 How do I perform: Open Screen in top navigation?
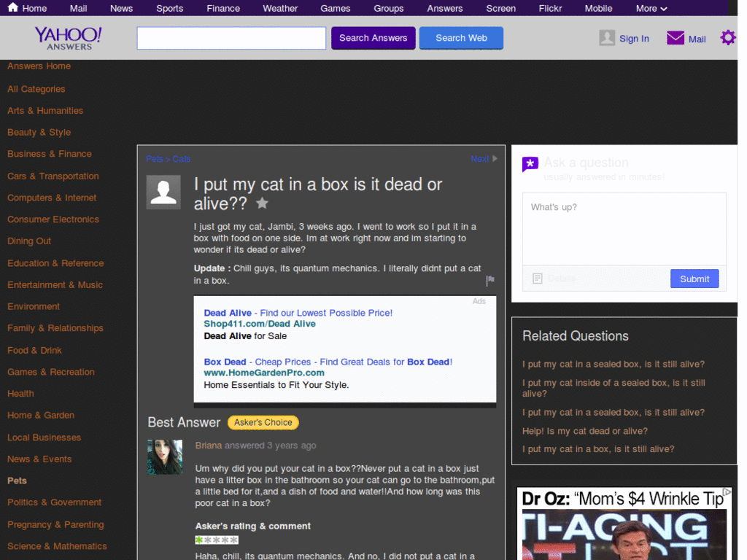500,9
